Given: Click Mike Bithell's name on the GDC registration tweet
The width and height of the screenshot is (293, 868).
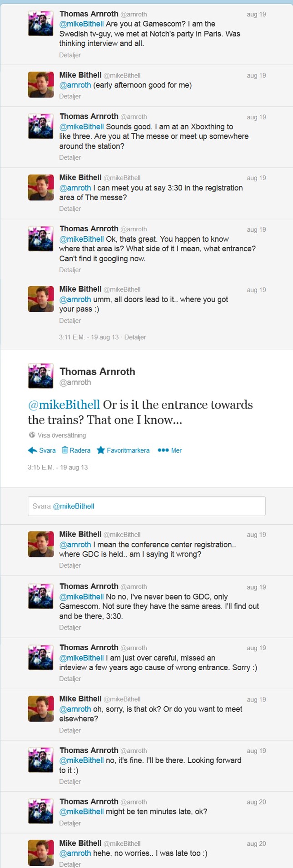Looking at the screenshot, I should coord(80,534).
